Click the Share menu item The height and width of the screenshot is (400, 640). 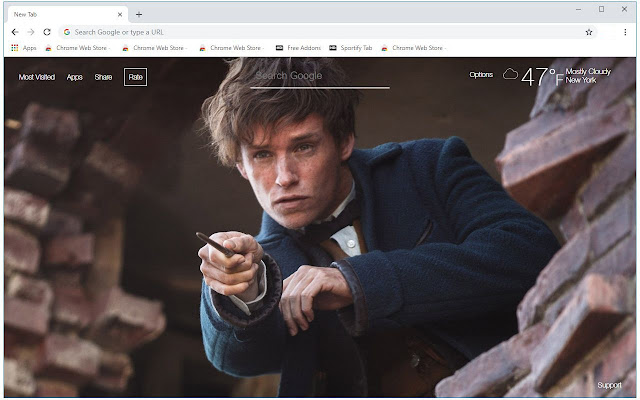tap(103, 77)
